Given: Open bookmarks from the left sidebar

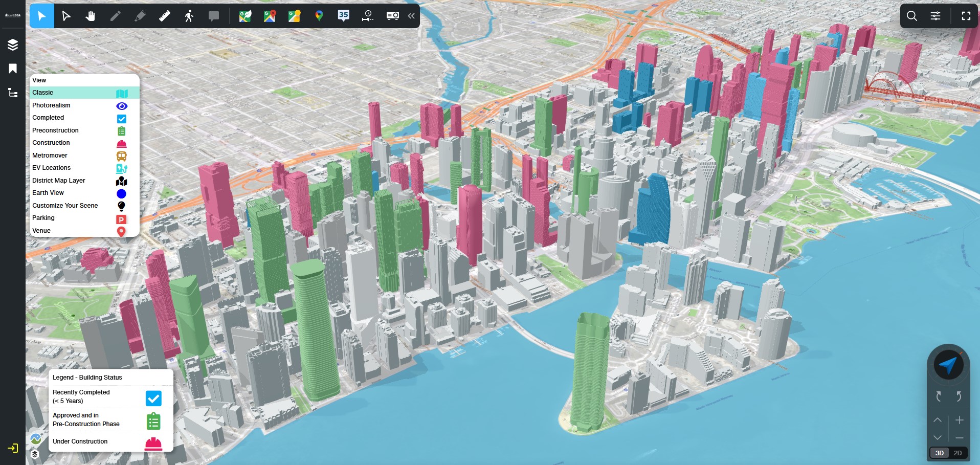Looking at the screenshot, I should click(x=13, y=69).
